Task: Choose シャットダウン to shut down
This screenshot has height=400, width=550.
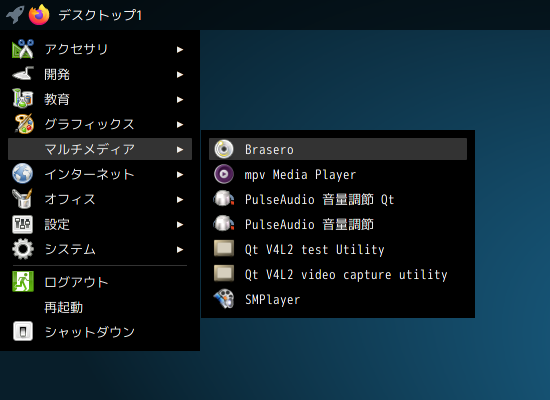Action: 100,332
